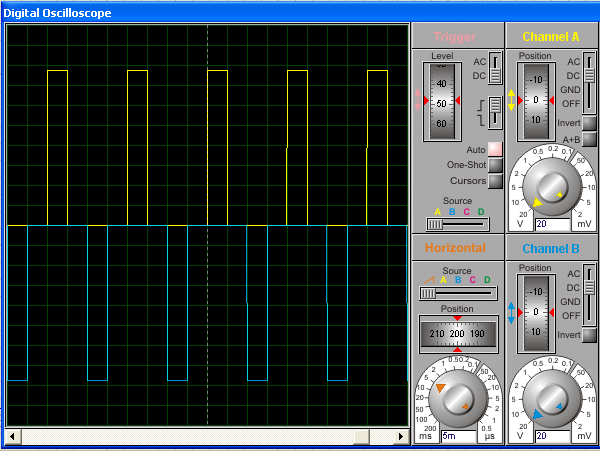Enable One-Shot trigger mode

pos(495,165)
